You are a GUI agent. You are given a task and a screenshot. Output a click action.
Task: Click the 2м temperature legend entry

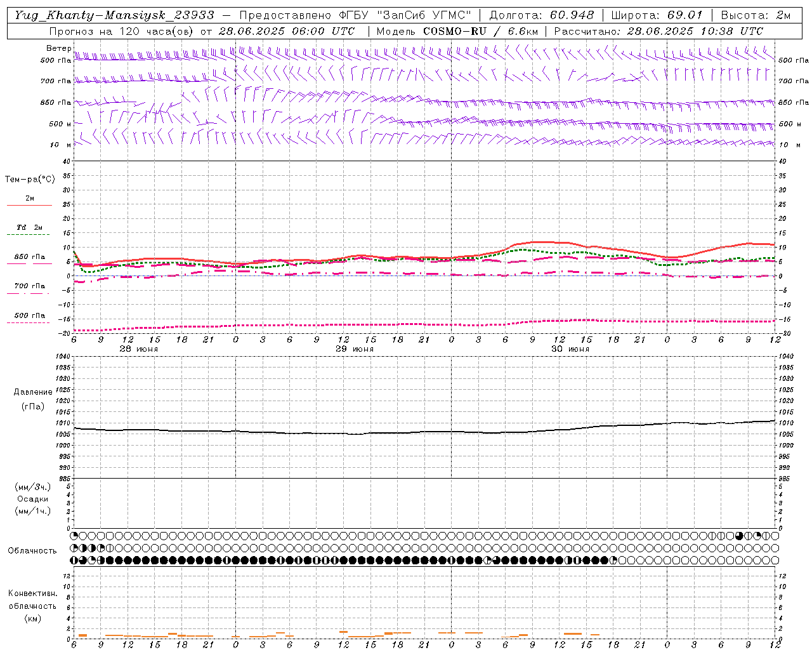point(30,198)
